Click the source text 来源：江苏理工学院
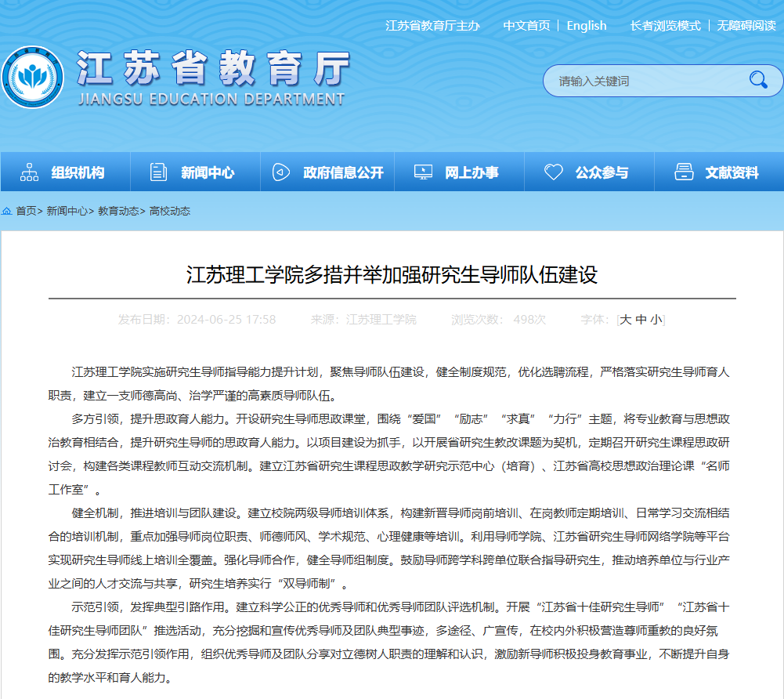 363,320
